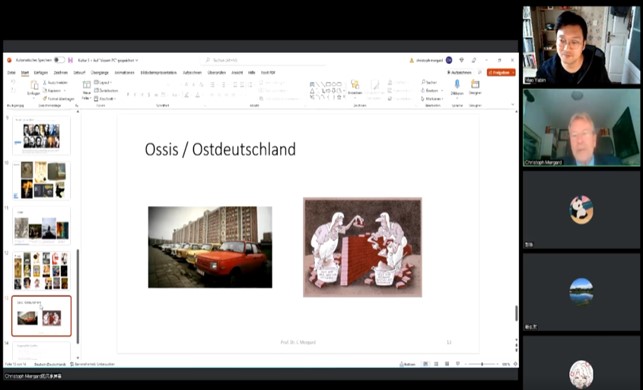
Task: Open the Animationen ribbon tab
Action: [124, 73]
